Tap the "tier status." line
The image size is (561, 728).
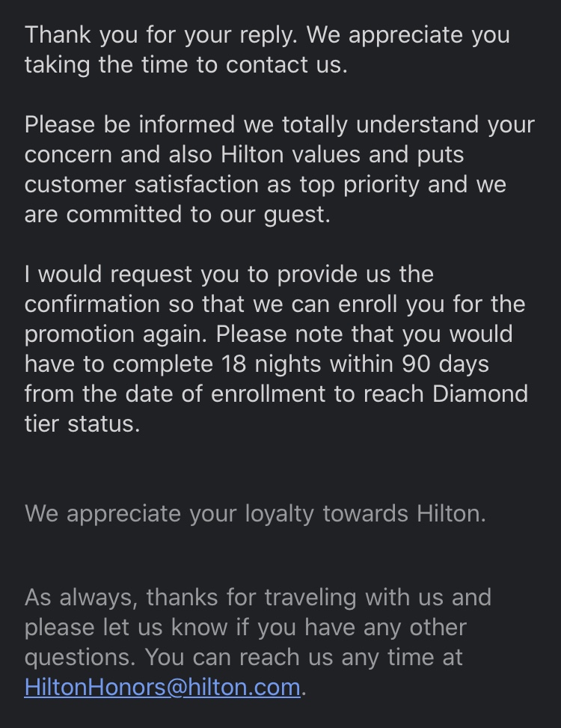click(x=82, y=424)
